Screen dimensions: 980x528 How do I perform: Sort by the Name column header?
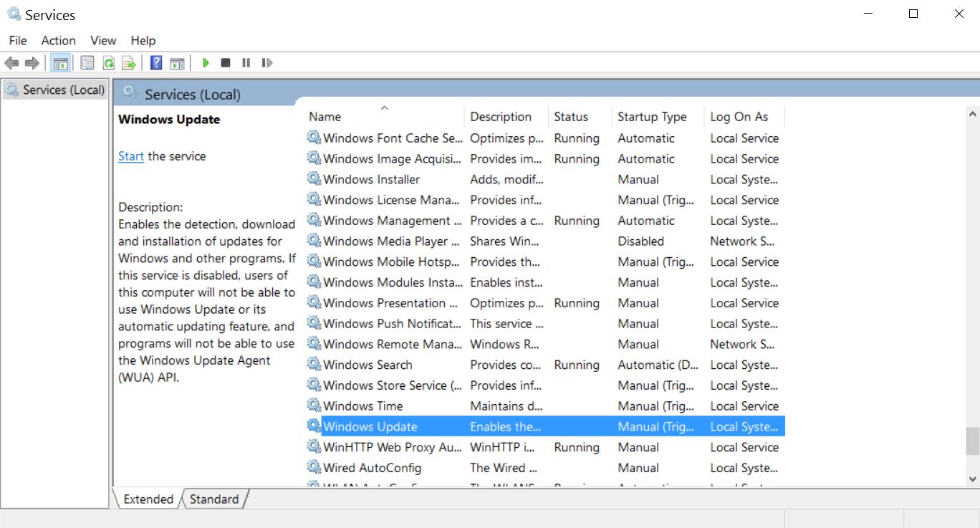385,117
